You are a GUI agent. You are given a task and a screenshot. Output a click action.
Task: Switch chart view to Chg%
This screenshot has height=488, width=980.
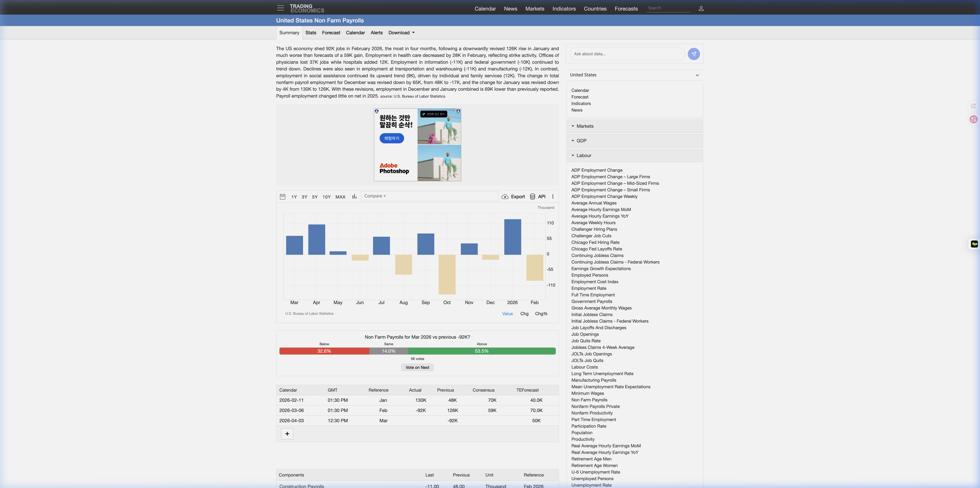click(541, 314)
